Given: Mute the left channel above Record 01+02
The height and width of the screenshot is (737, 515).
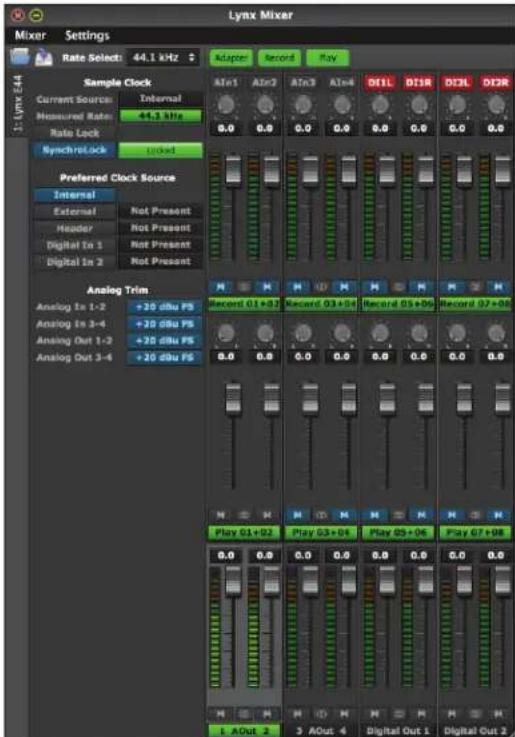Looking at the screenshot, I should pyautogui.click(x=220, y=286).
